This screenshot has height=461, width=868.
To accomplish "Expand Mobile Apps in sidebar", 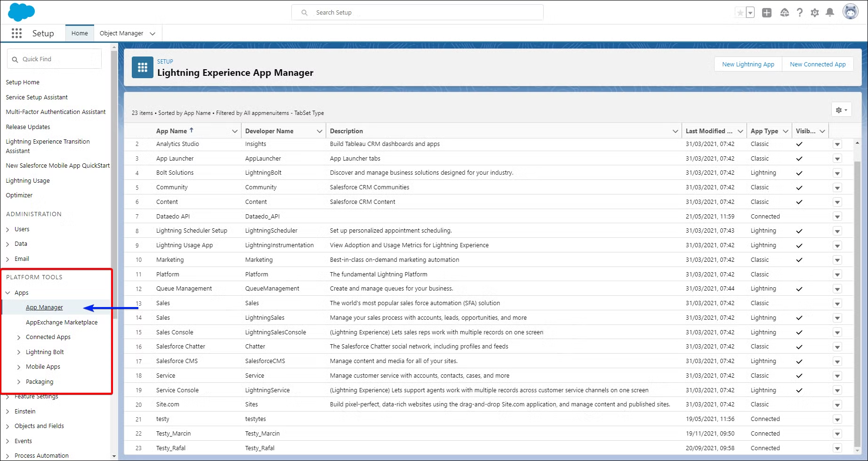I will pyautogui.click(x=19, y=367).
